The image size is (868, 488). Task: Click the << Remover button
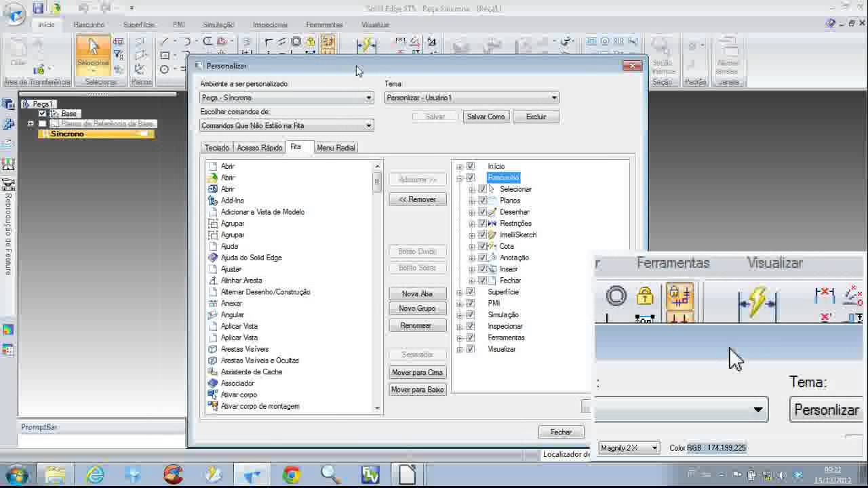(x=418, y=199)
